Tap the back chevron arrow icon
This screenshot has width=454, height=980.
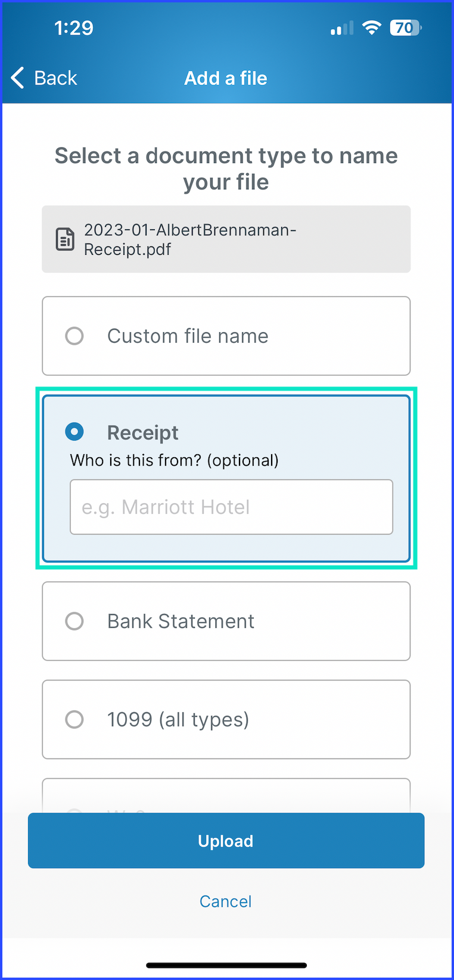coord(18,78)
